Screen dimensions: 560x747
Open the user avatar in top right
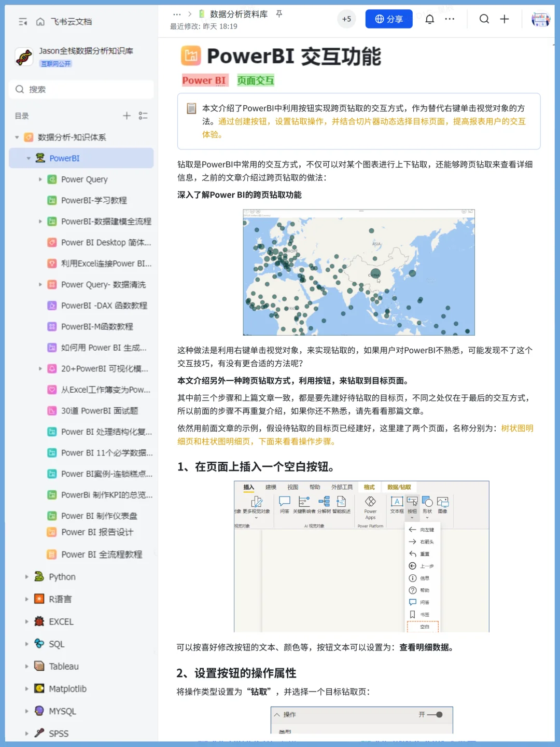[x=540, y=19]
